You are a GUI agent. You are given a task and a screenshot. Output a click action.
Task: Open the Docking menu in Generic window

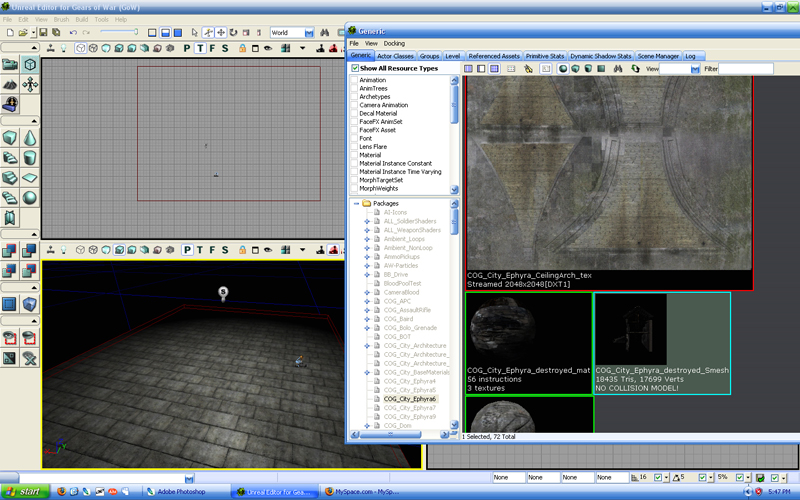[x=394, y=43]
